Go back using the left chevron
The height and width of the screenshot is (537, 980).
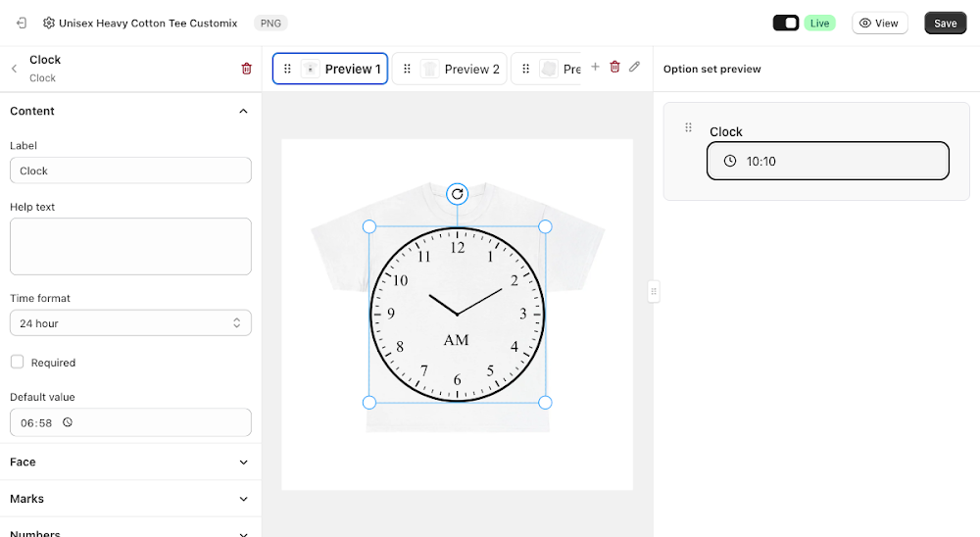14,69
